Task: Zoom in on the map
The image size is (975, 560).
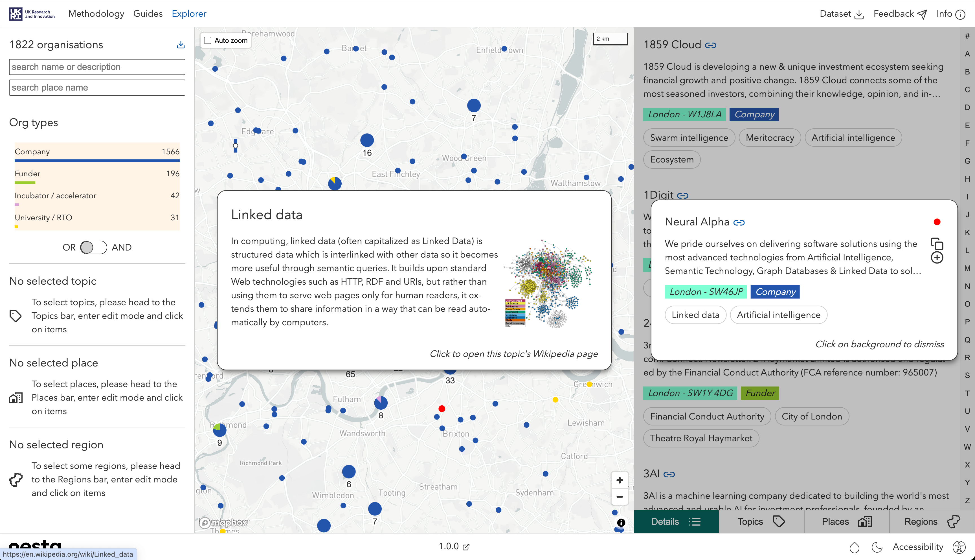Action: [x=619, y=480]
